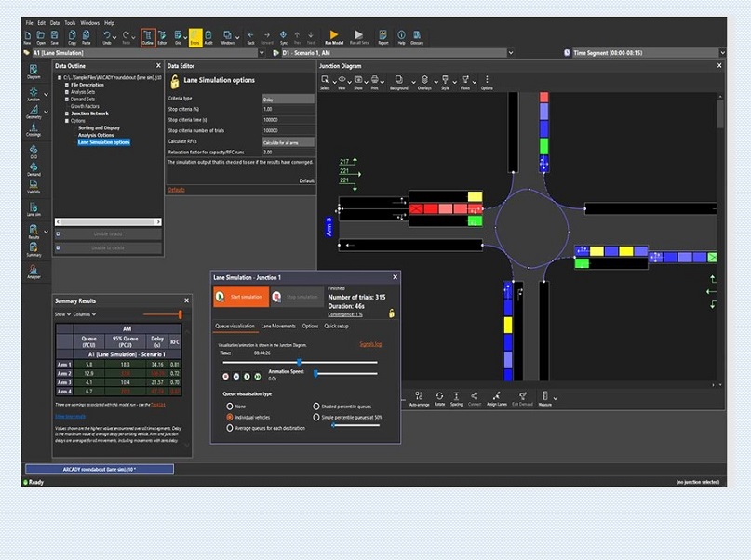Open the Demand icon in the left sidebar
The height and width of the screenshot is (560, 751).
34,166
